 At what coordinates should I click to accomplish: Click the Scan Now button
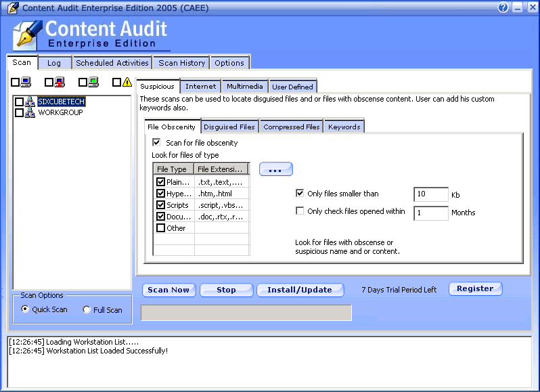[x=168, y=290]
